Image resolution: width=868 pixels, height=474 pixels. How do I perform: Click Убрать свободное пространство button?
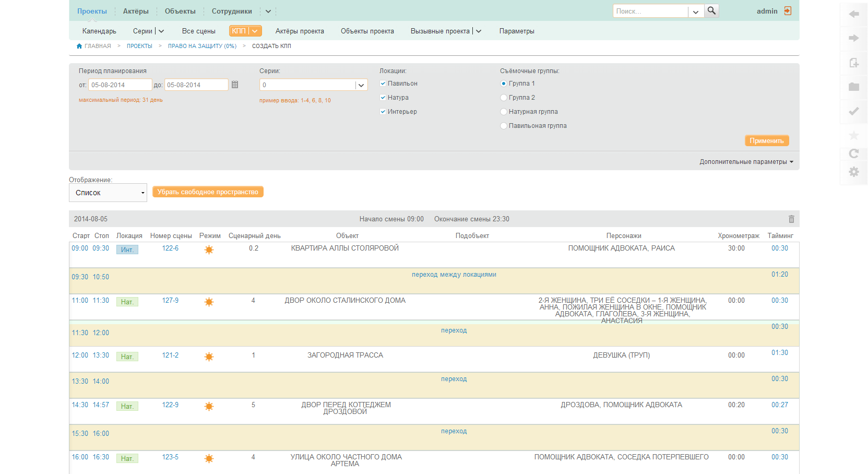(208, 192)
